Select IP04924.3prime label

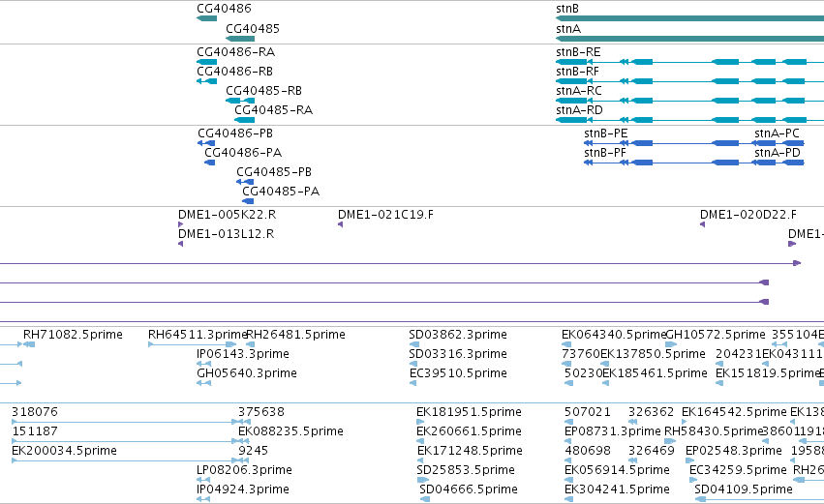[243, 489]
